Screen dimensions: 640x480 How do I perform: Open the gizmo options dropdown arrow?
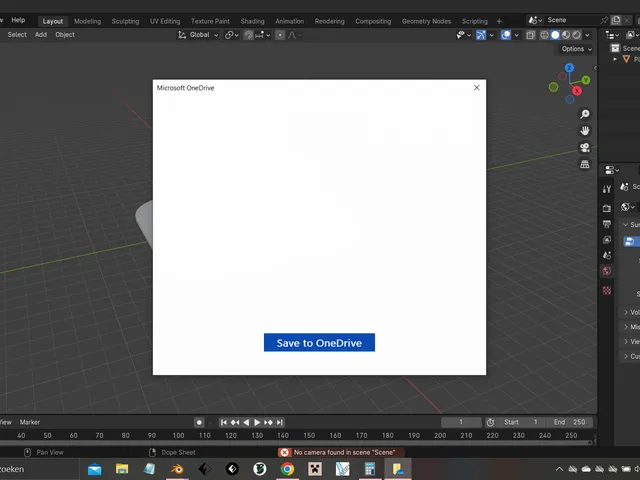tap(491, 35)
